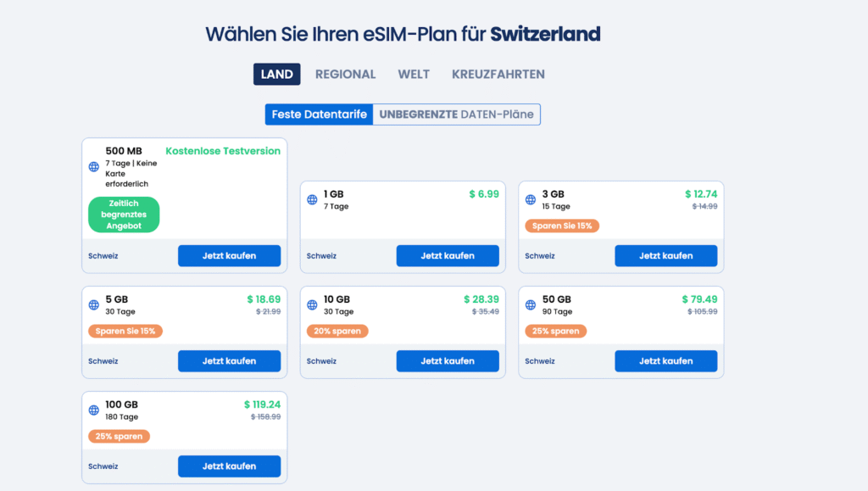This screenshot has width=868, height=491.
Task: Click the globe icon on the 500 MB plan
Action: pyautogui.click(x=93, y=167)
